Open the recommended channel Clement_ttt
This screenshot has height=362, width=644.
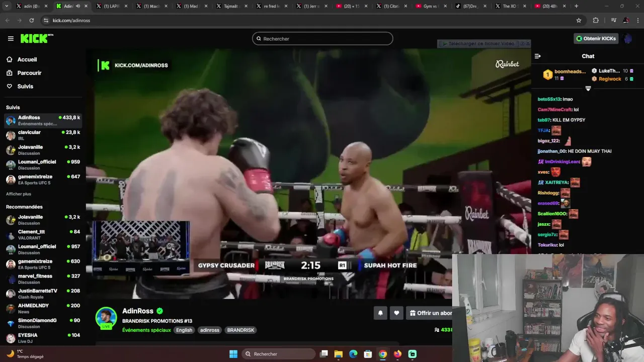(43, 235)
